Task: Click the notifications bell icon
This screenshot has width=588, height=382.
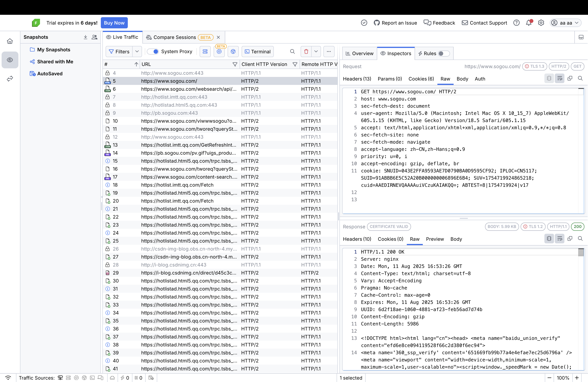Action: pyautogui.click(x=529, y=23)
